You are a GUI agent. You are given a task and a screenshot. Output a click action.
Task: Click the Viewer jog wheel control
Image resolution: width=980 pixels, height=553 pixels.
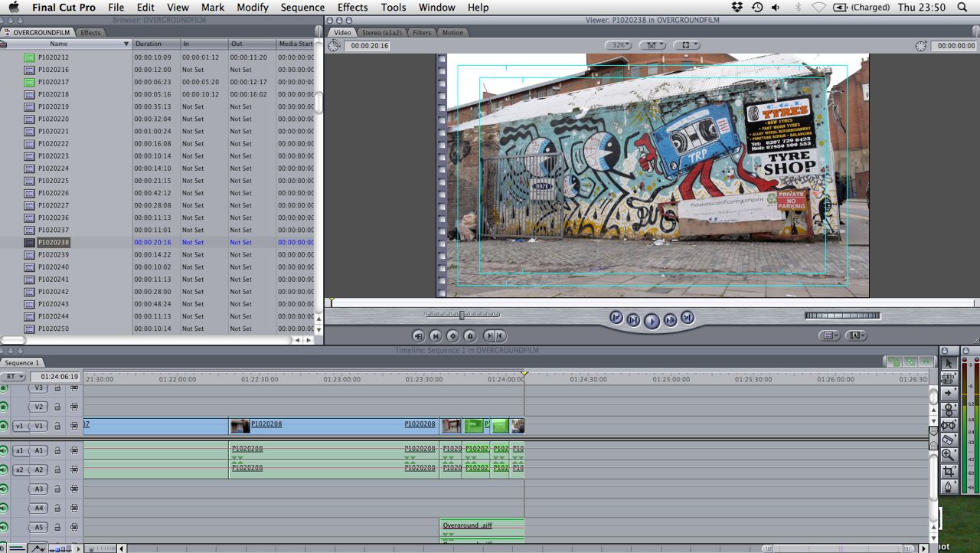tap(842, 316)
